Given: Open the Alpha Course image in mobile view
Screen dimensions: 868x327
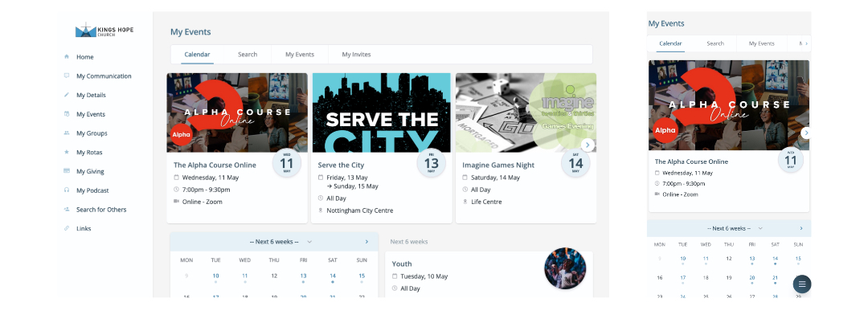Looking at the screenshot, I should pyautogui.click(x=728, y=105).
